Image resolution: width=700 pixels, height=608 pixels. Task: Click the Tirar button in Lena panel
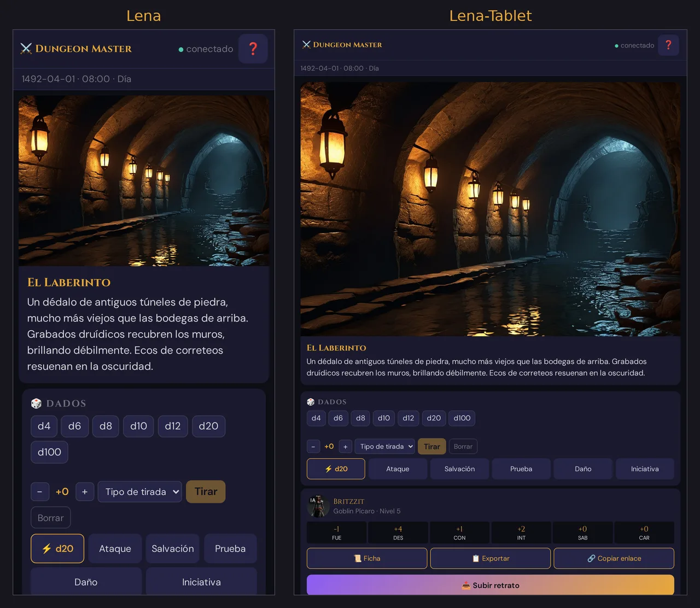pos(206,492)
